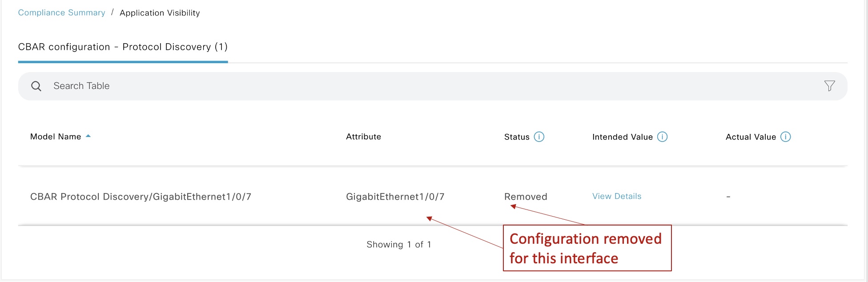Click the Intended Value info icon
The image size is (868, 282).
[662, 137]
